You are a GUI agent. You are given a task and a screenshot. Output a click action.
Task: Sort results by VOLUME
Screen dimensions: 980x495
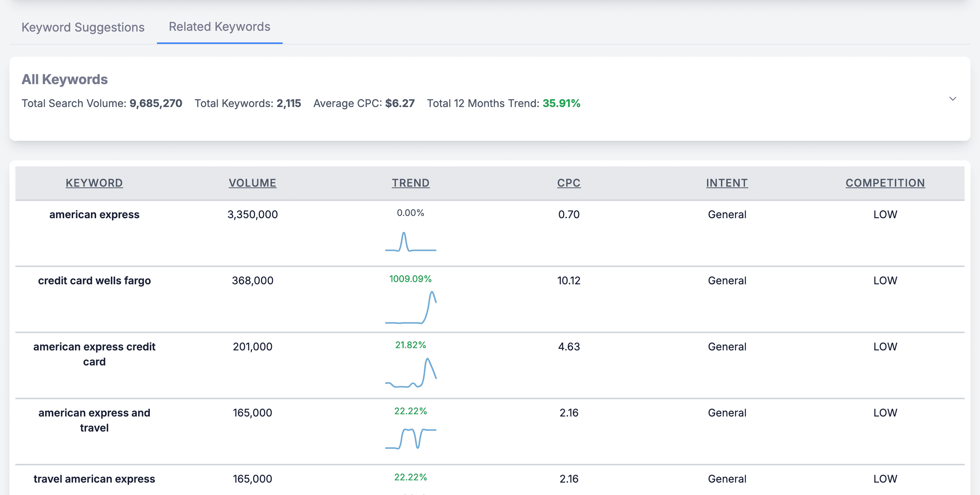(x=252, y=183)
